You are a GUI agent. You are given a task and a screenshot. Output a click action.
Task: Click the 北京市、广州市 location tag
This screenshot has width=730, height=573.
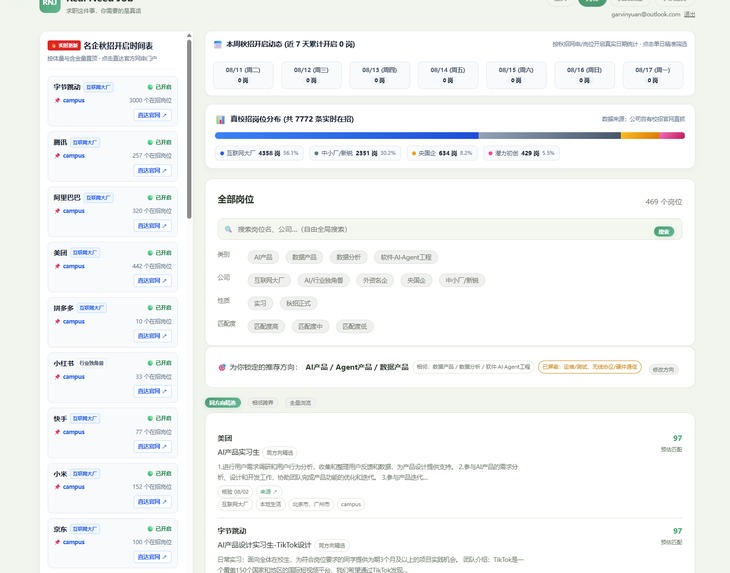click(x=311, y=505)
